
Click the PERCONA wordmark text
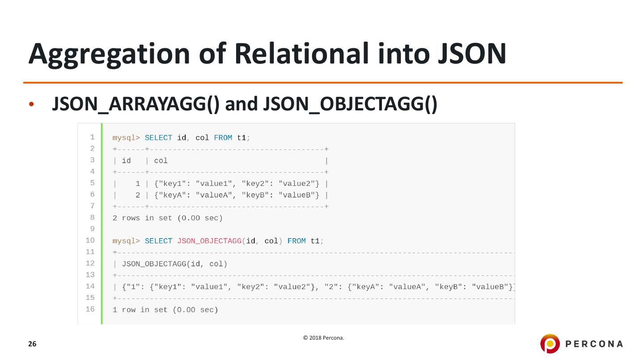pos(594,344)
